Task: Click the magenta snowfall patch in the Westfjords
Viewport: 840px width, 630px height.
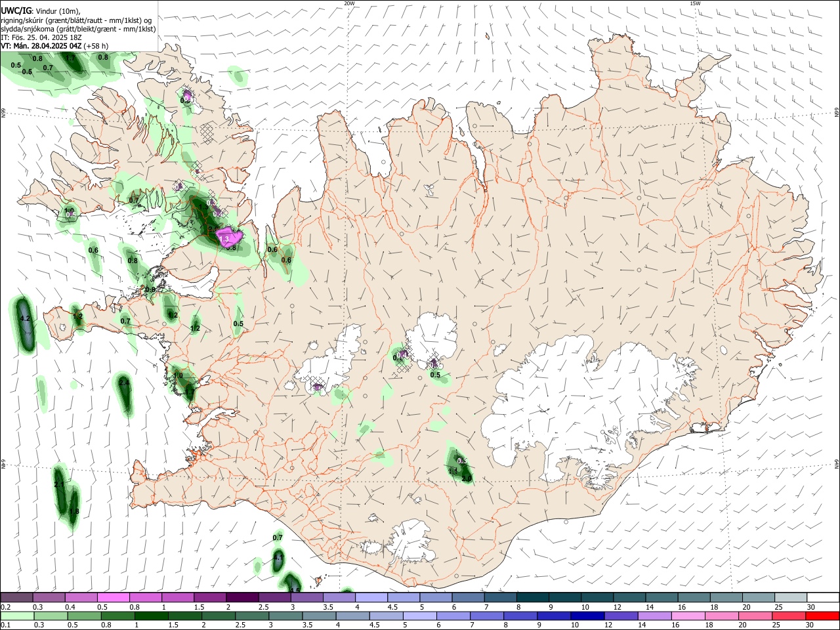Action: (x=230, y=236)
